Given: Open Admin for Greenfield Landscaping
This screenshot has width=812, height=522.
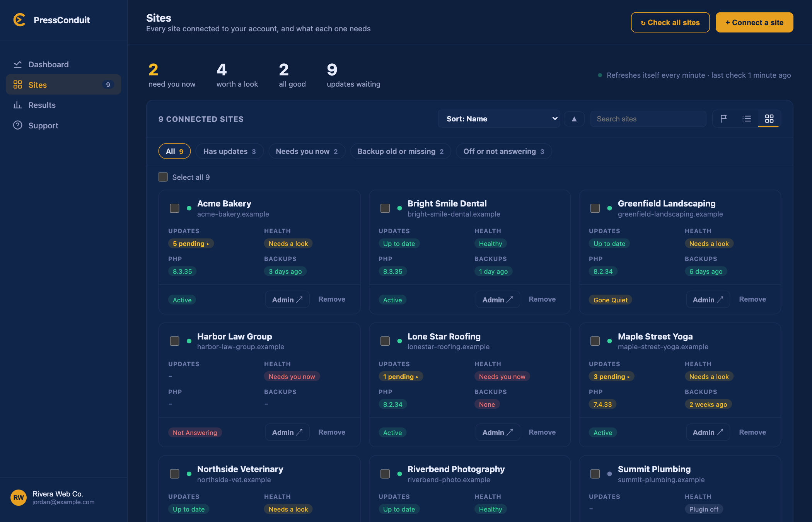Looking at the screenshot, I should pyautogui.click(x=708, y=300).
